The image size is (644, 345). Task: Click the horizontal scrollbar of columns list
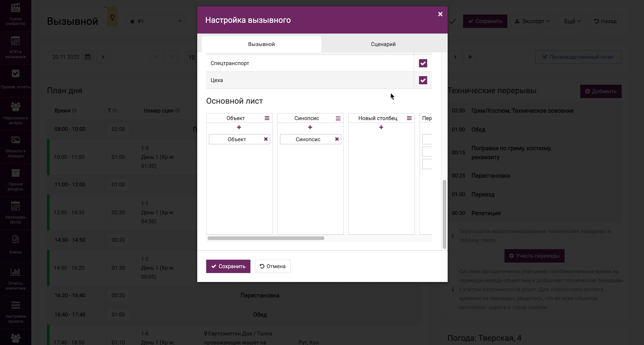[266, 238]
